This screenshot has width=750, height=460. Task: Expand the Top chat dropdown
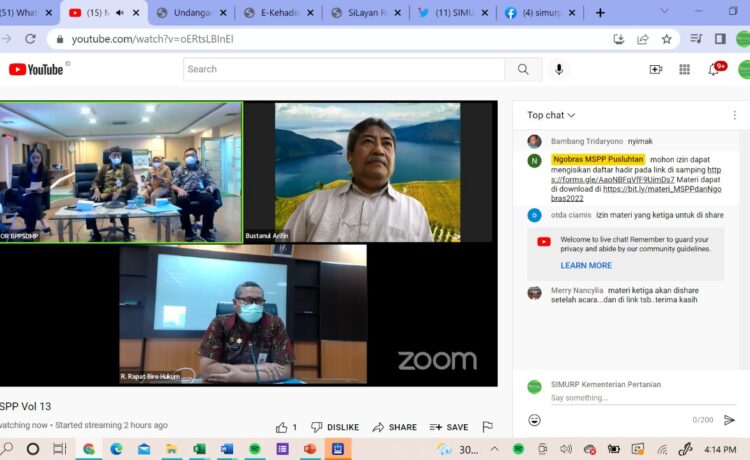tap(552, 115)
